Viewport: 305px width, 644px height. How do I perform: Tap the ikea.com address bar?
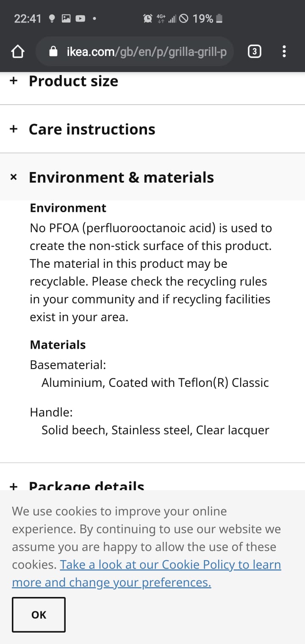tap(146, 52)
